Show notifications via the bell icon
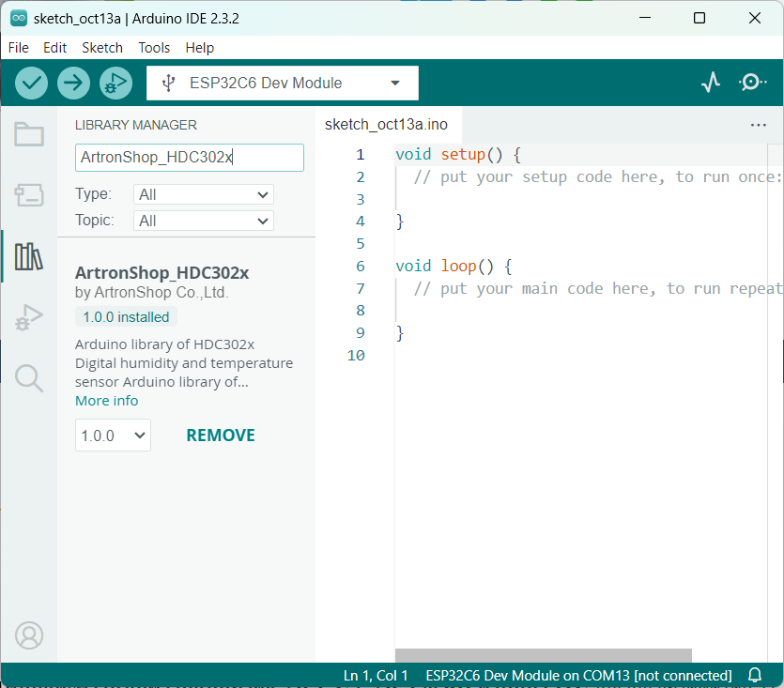Screen dimensions: 784x688 point(755,675)
